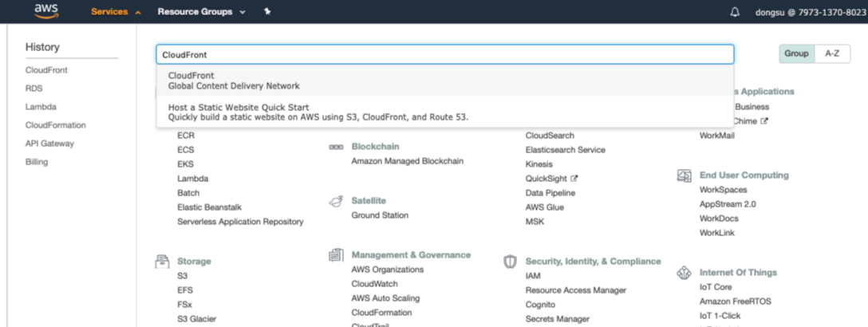Open Billing from History
The image size is (868, 327).
(37, 162)
